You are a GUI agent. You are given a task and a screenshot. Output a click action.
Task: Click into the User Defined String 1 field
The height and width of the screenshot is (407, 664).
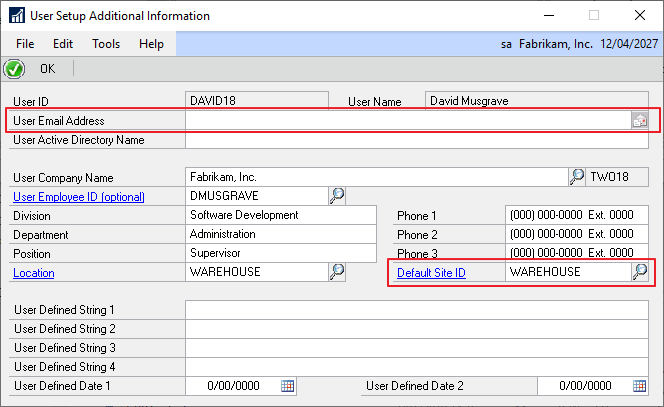(417, 310)
